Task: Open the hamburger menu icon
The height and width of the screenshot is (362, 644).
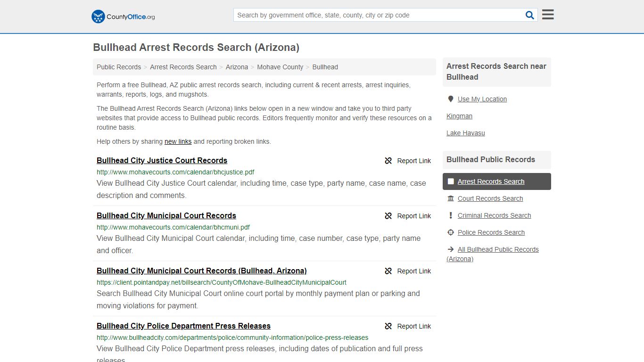Action: 548,15
